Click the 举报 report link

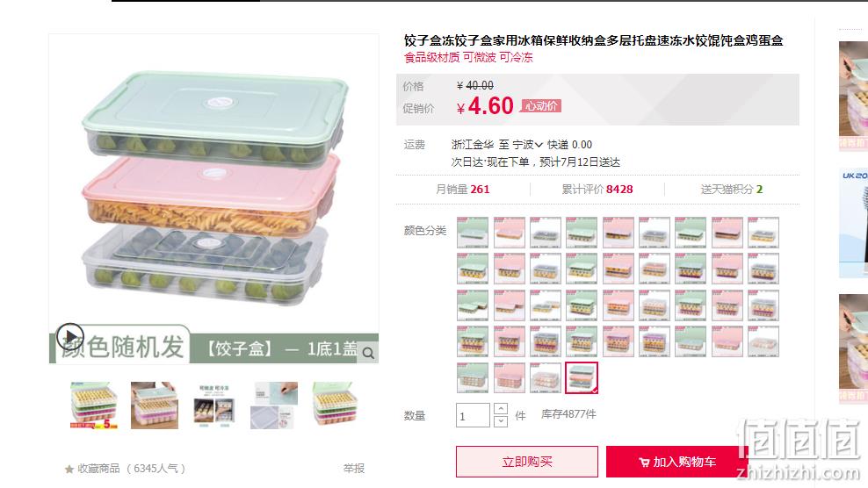pos(354,469)
